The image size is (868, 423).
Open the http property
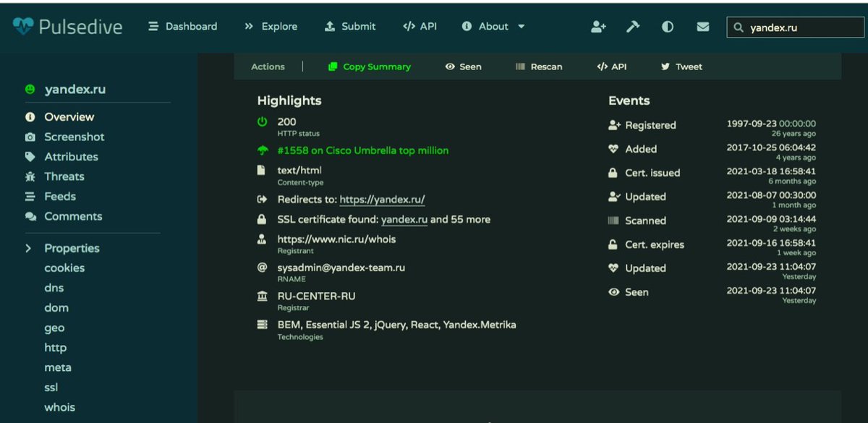pyautogui.click(x=56, y=347)
